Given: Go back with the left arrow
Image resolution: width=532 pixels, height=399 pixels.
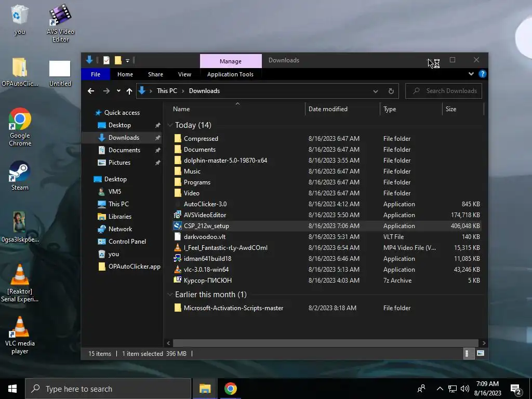Looking at the screenshot, I should pos(91,91).
